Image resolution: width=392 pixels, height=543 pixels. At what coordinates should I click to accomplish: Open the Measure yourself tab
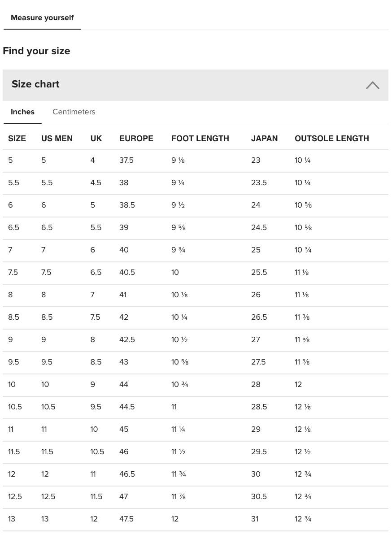pos(42,18)
